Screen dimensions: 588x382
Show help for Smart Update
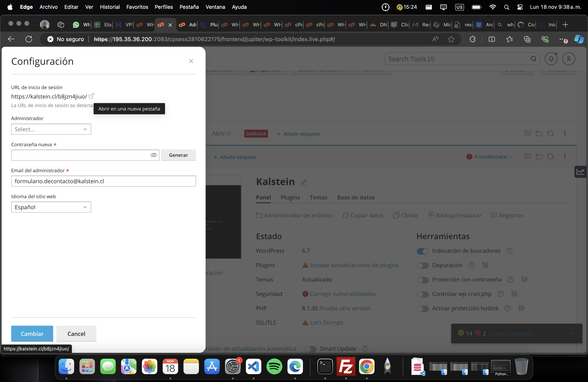click(365, 349)
